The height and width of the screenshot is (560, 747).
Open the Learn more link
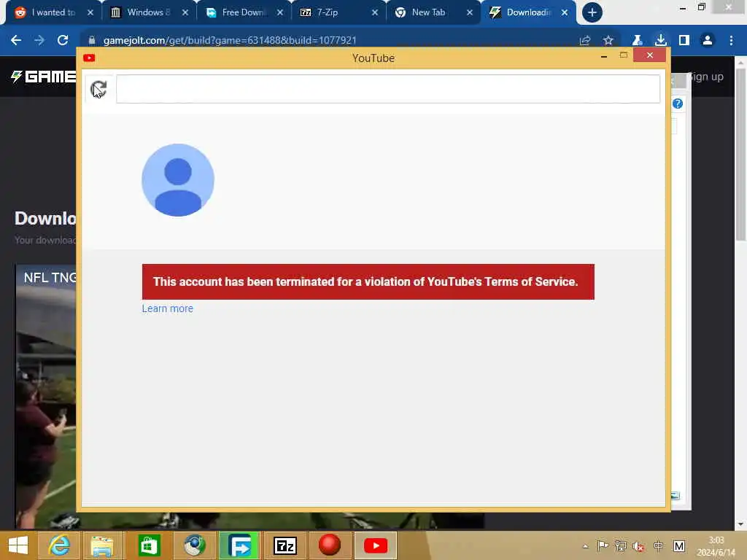click(167, 308)
